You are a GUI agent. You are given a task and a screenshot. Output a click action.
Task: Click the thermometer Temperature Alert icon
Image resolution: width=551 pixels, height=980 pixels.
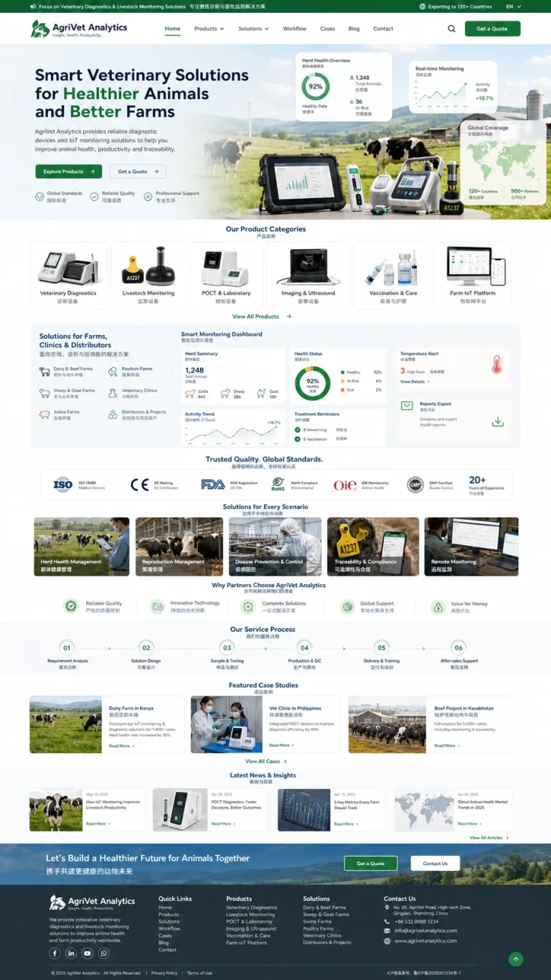(x=496, y=365)
